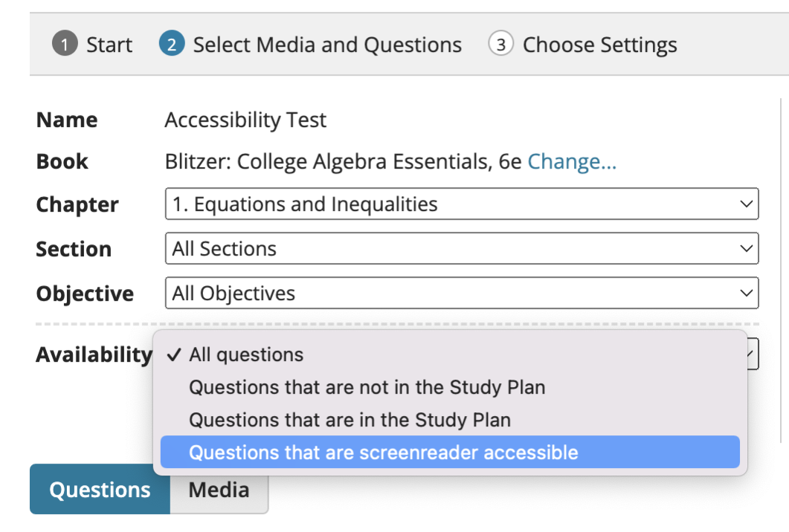789x532 pixels.
Task: Choose "Questions that are in the Study Plan"
Action: click(350, 420)
